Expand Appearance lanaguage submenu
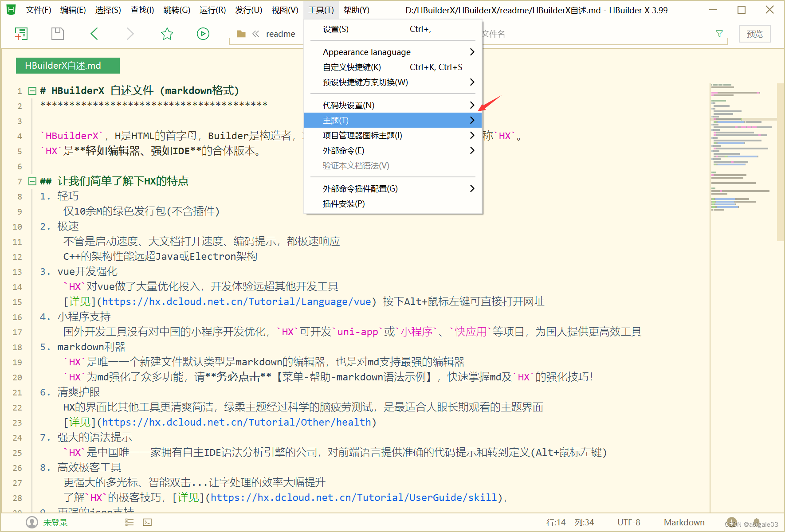Viewport: 785px width, 532px height. tap(393, 52)
